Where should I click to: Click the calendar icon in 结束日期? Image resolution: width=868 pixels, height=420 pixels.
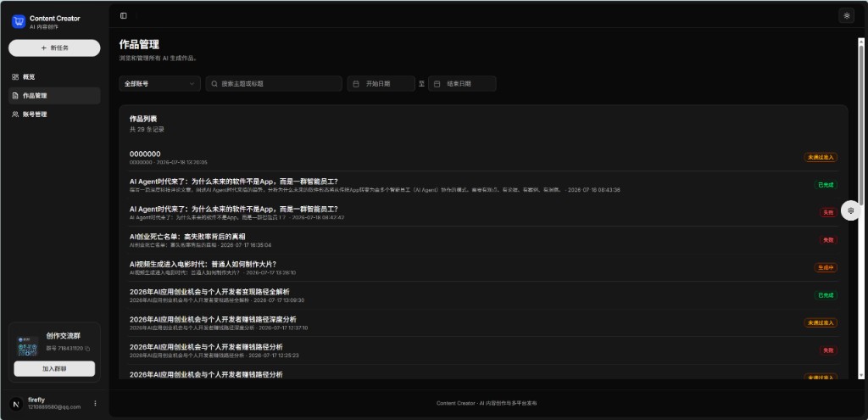(437, 84)
